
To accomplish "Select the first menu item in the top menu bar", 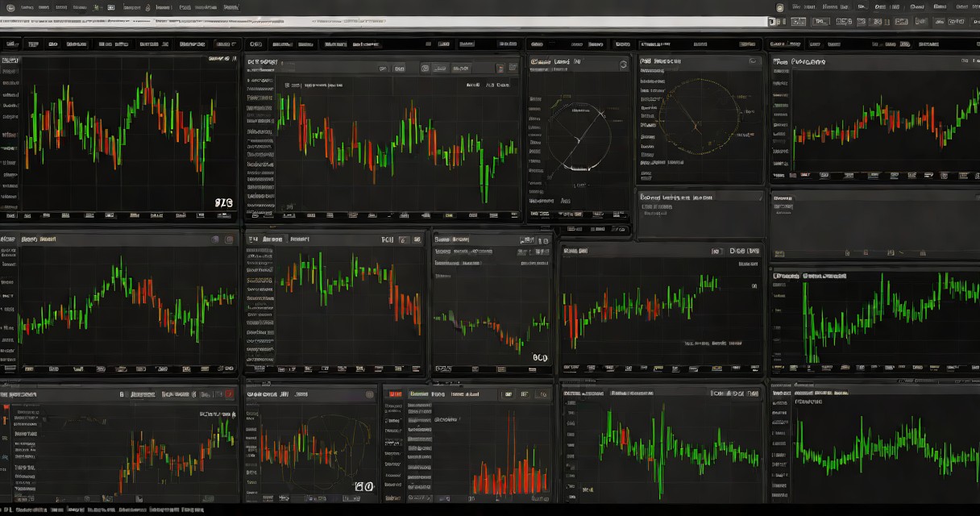I will [27, 7].
